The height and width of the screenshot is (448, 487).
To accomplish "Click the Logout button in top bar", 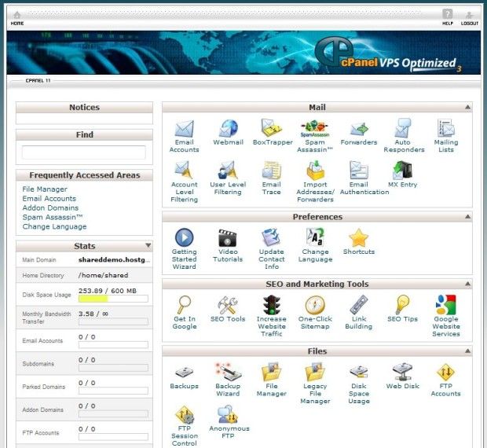I will click(469, 17).
